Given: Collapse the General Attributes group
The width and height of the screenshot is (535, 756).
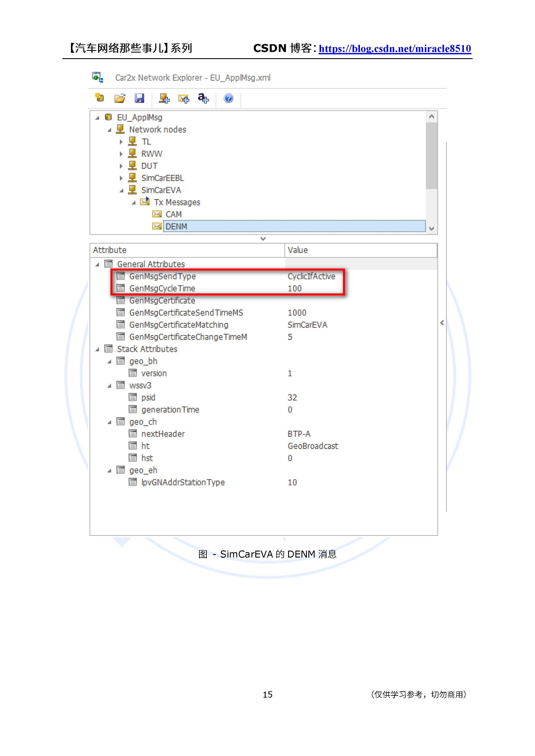Looking at the screenshot, I should [97, 265].
